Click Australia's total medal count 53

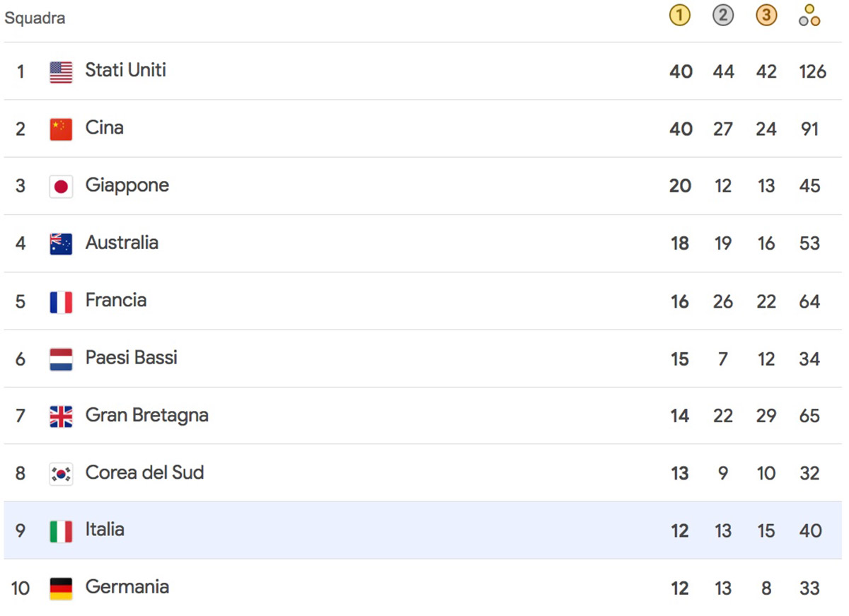[809, 243]
